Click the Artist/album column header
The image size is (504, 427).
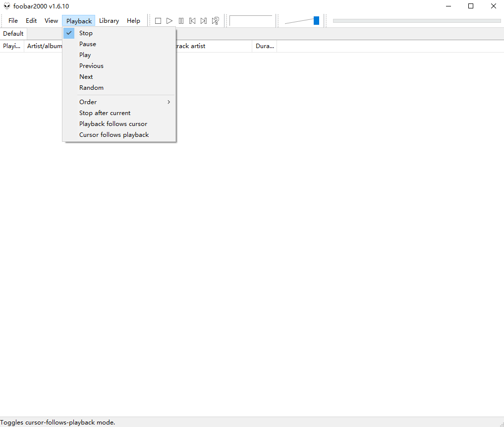click(x=44, y=46)
